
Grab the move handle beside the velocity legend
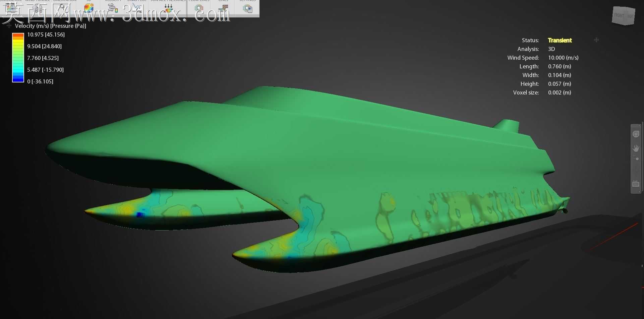pyautogui.click(x=9, y=26)
